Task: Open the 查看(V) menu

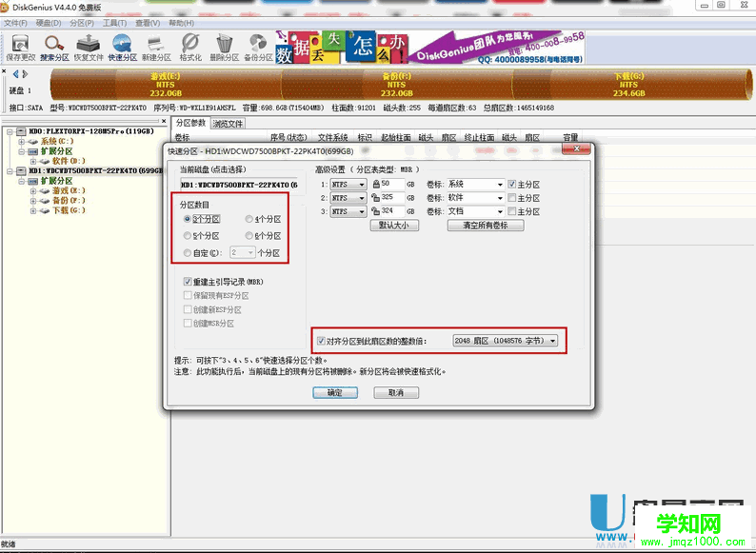Action: tap(148, 23)
